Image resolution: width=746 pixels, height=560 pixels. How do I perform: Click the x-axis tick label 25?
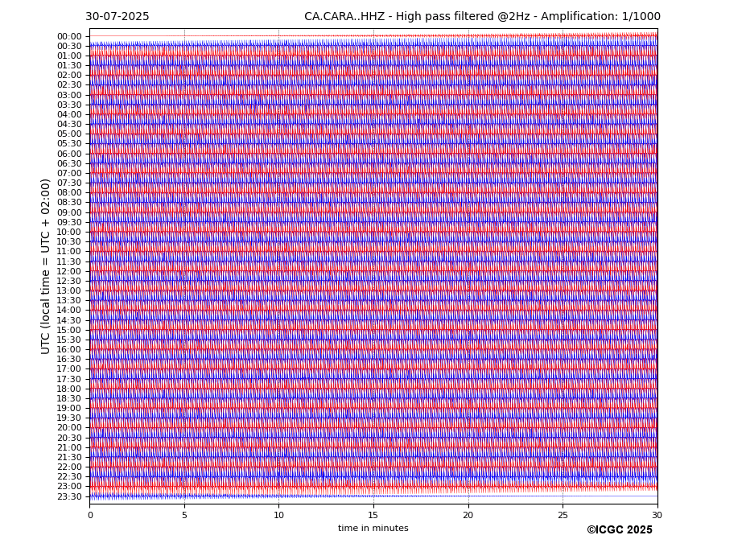pyautogui.click(x=563, y=515)
